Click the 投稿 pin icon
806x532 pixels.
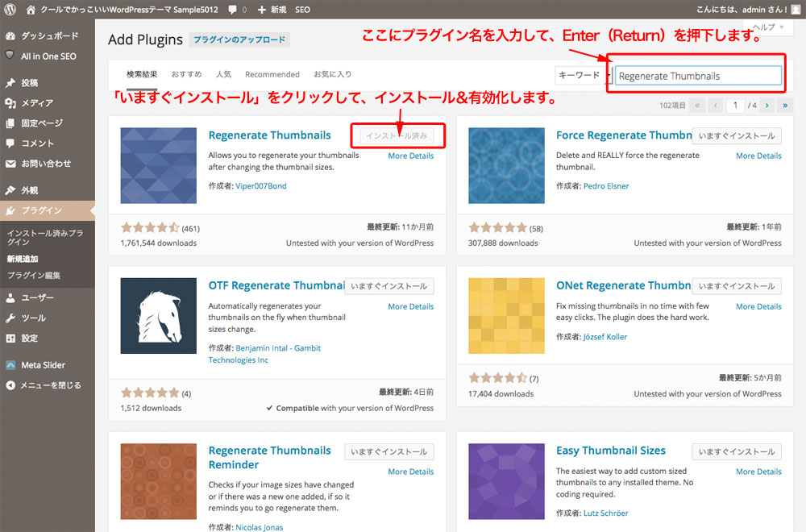coord(10,83)
